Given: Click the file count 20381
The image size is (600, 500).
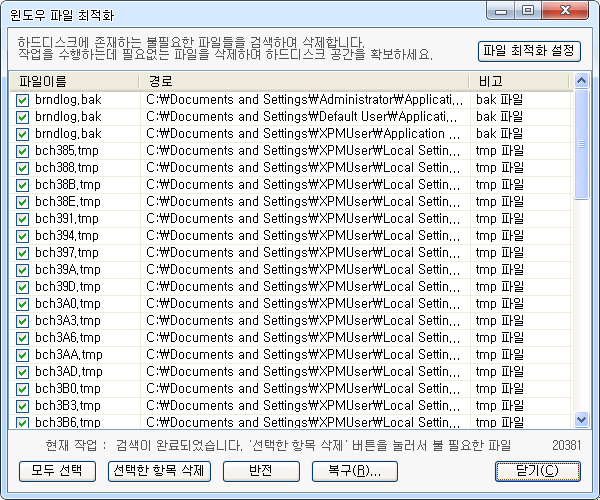Looking at the screenshot, I should pos(566,446).
